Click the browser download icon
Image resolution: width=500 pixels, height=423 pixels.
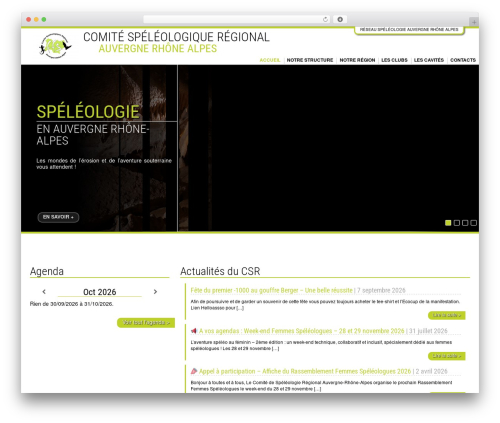[x=340, y=20]
